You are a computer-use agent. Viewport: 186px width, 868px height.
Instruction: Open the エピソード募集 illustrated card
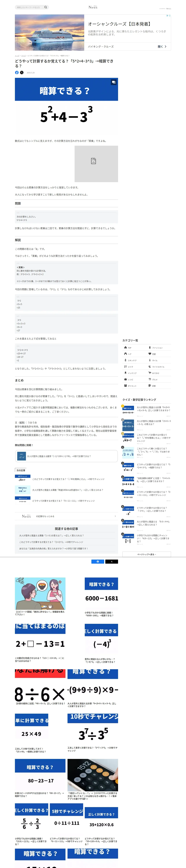(x=40, y=597)
